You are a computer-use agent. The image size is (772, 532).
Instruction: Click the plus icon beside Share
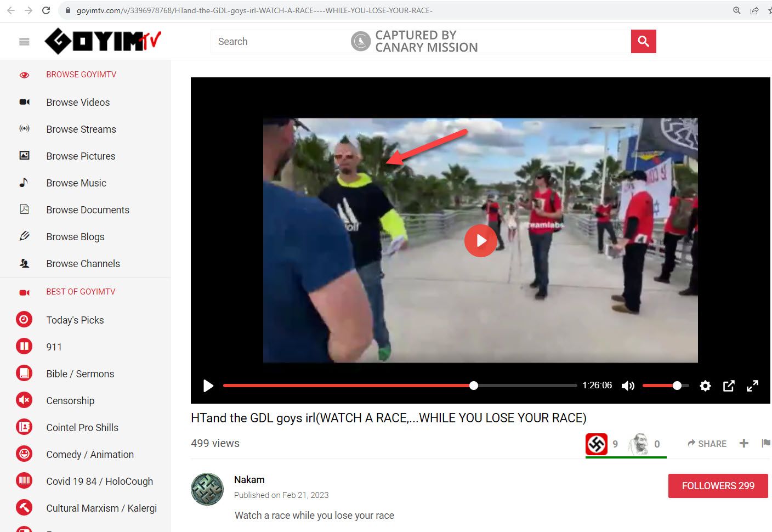(x=743, y=443)
